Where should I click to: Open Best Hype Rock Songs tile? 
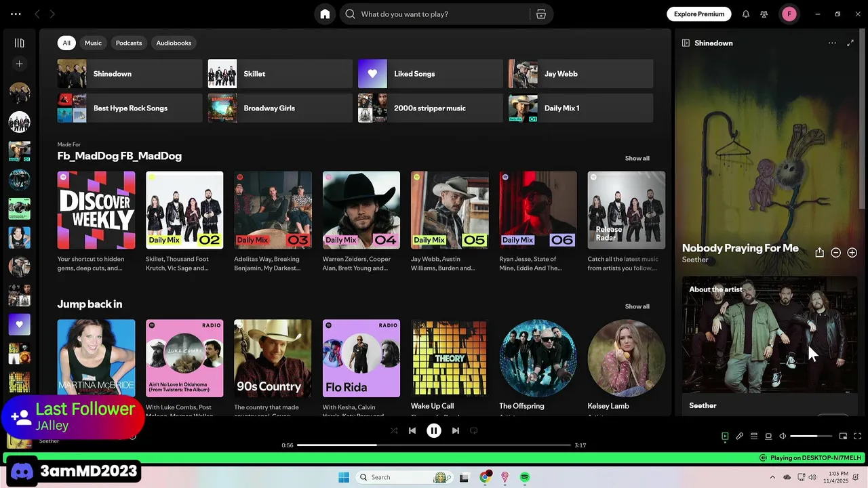(x=130, y=108)
